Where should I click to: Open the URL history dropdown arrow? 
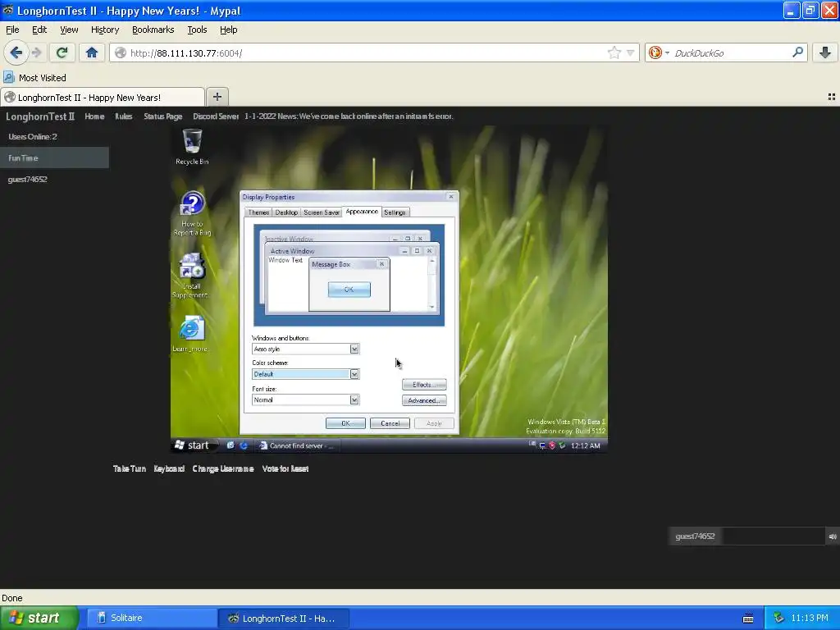click(631, 53)
